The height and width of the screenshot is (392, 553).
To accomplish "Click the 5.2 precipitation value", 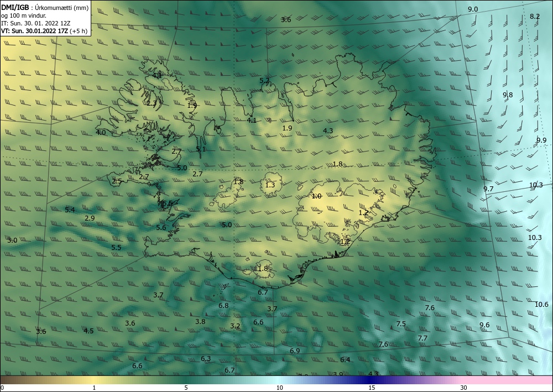I will coord(264,81).
